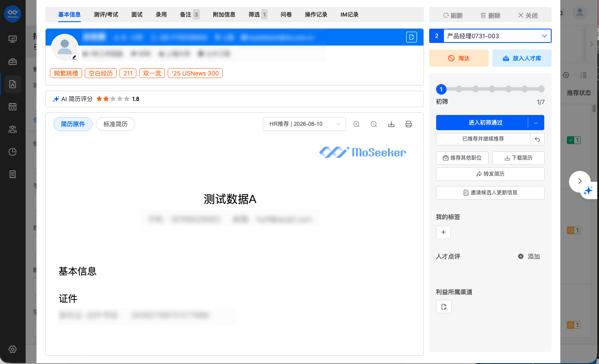Screen dimensions: 599x364
Task: Open table column settings gear icon
Action: click(x=566, y=75)
